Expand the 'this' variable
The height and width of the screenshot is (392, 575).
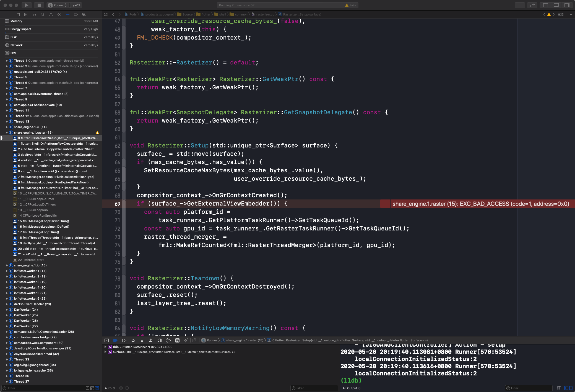click(x=105, y=347)
